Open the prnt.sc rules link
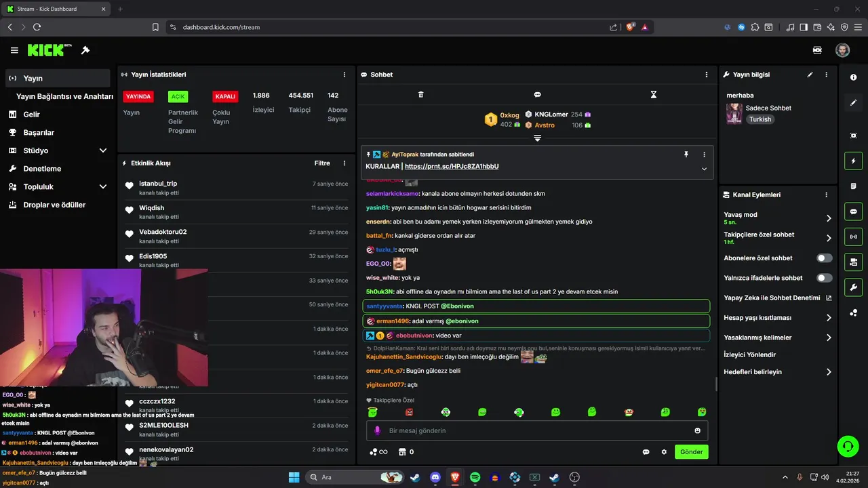The image size is (868, 488). pyautogui.click(x=452, y=166)
